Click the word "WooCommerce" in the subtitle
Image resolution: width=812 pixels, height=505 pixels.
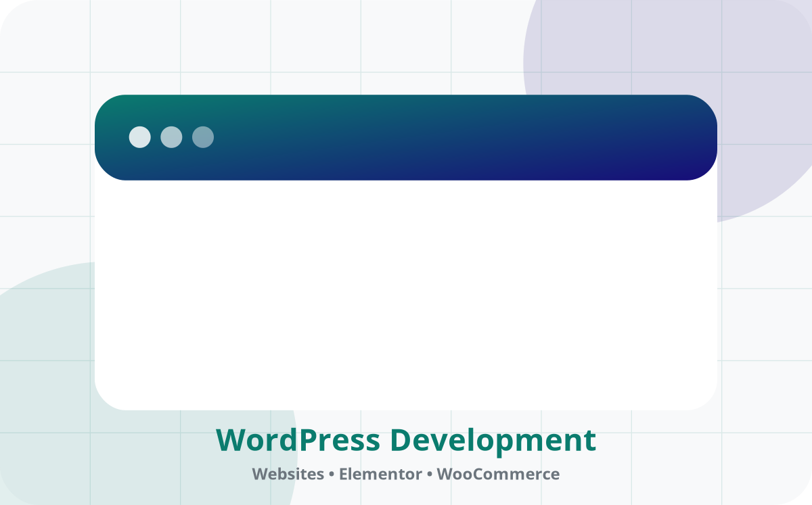tap(498, 474)
